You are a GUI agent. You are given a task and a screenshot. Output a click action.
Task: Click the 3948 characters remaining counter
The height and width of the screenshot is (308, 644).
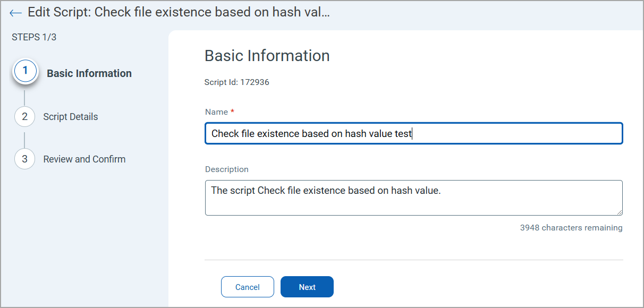pos(571,228)
